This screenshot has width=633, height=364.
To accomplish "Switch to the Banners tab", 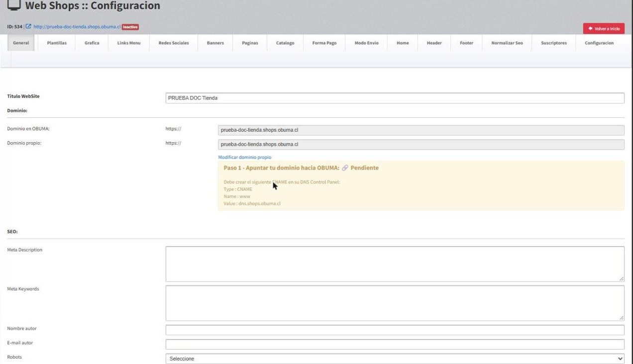I will pos(215,43).
